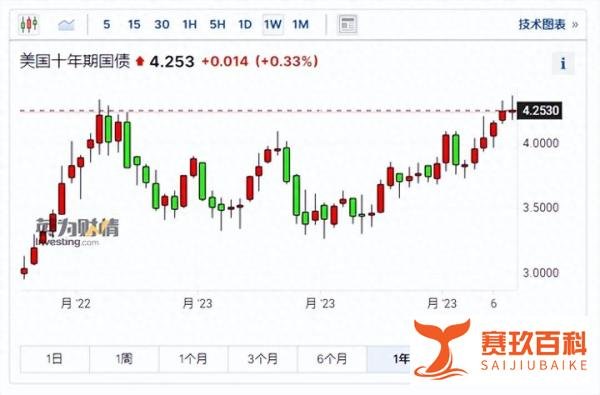The image size is (600, 395).
Task: Click the +0.014 change value
Action: tap(225, 61)
